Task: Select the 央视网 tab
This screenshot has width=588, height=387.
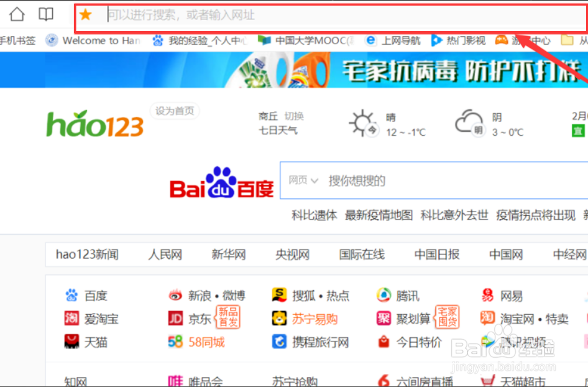Action: (292, 254)
